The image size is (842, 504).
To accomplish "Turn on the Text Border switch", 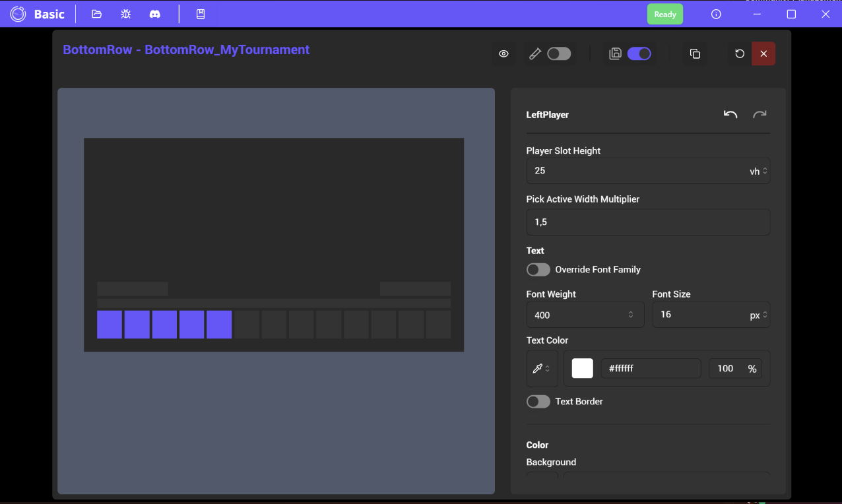I will (x=538, y=402).
